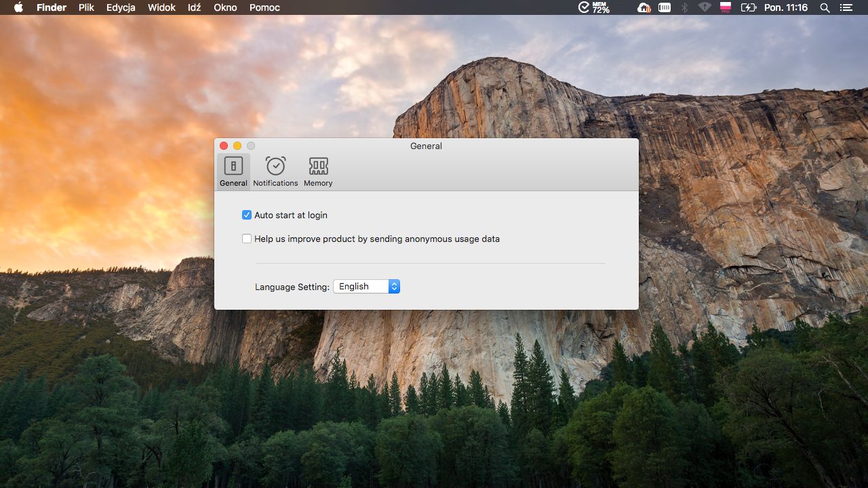Switch to the Notifications tab
The height and width of the screenshot is (488, 868).
click(x=275, y=171)
